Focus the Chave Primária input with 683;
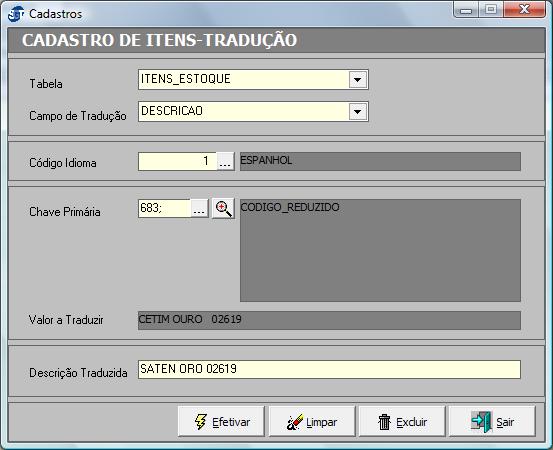Image resolution: width=553 pixels, height=450 pixels. [x=164, y=208]
